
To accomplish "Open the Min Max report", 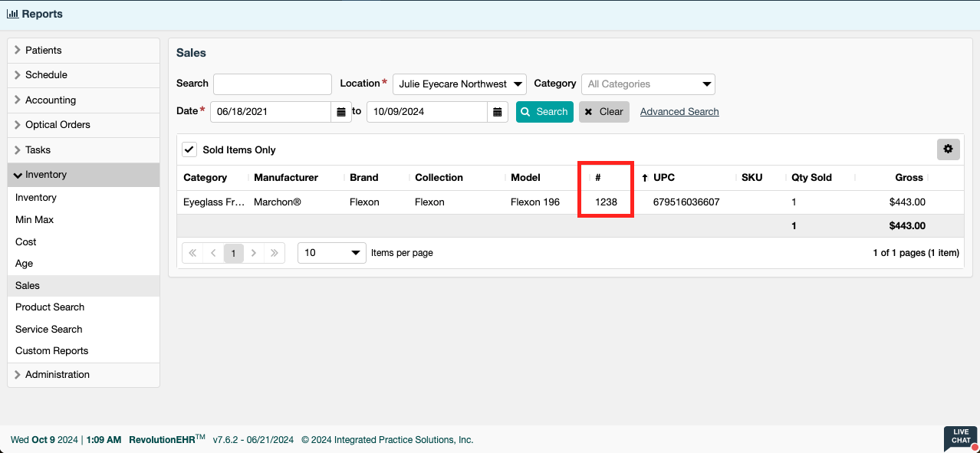I will tap(35, 220).
